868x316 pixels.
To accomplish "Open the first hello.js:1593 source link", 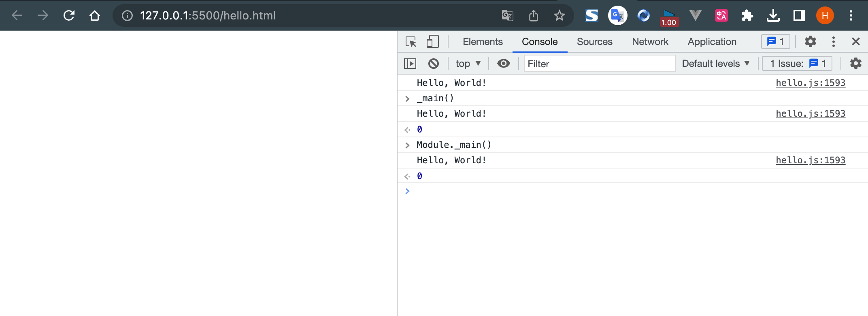I will click(810, 83).
